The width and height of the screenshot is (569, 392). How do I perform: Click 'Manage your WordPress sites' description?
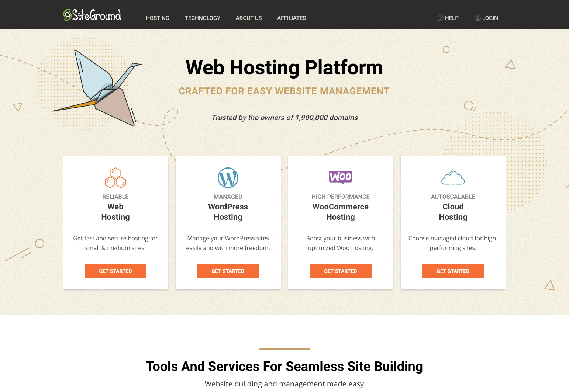point(228,243)
